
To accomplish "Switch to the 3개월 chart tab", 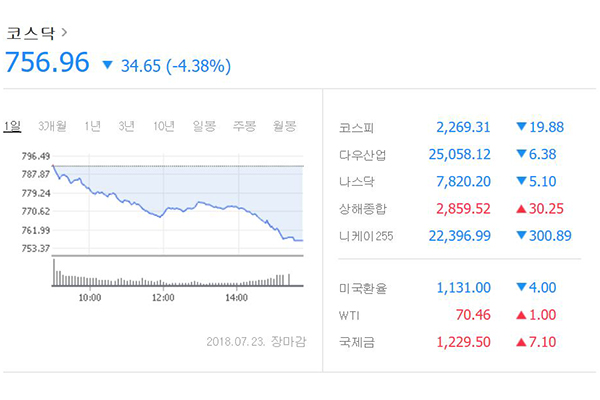I will click(52, 126).
